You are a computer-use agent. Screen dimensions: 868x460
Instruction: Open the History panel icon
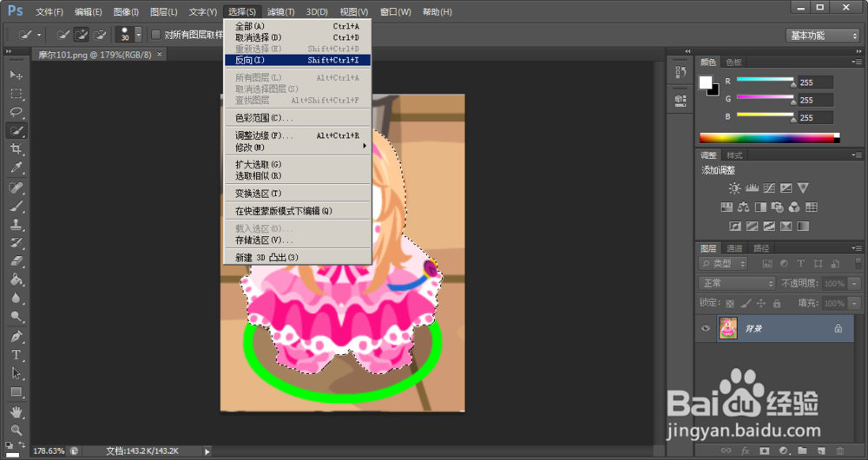[x=681, y=72]
